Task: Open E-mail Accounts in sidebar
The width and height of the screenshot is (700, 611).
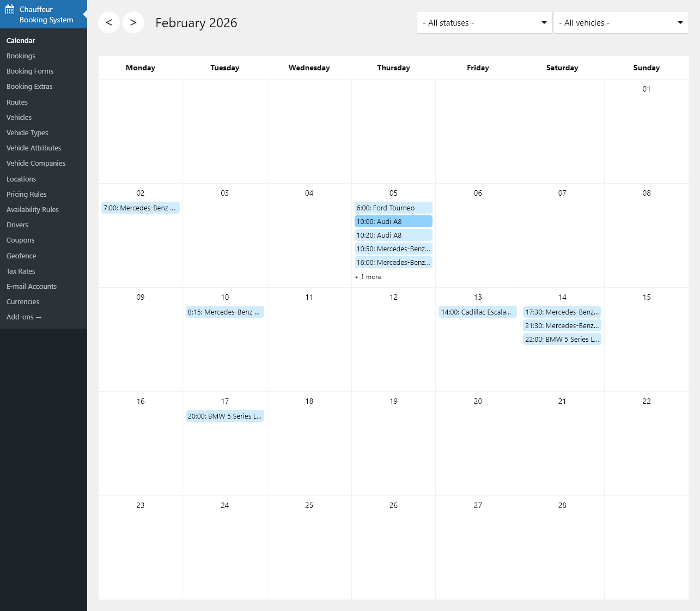Action: [32, 286]
